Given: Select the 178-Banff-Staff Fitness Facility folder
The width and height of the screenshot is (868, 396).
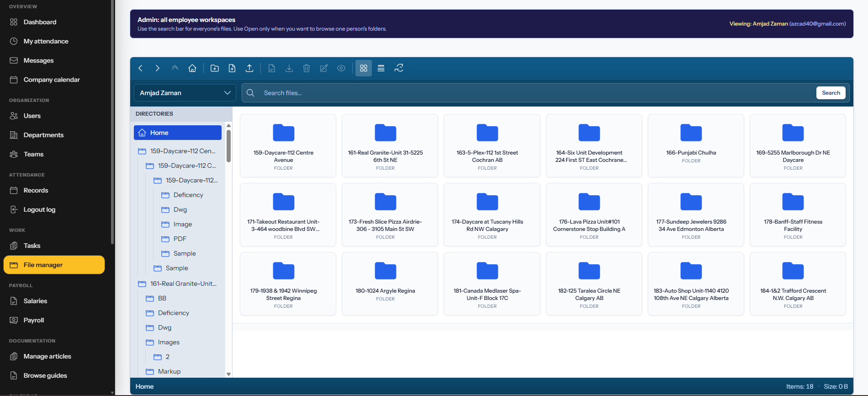Looking at the screenshot, I should click(x=798, y=214).
